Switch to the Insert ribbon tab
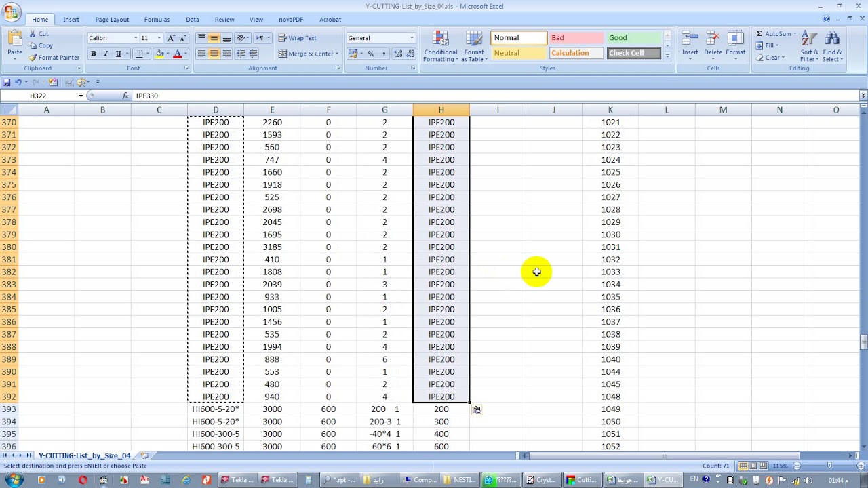Screen dimensions: 868x488 [x=71, y=20]
